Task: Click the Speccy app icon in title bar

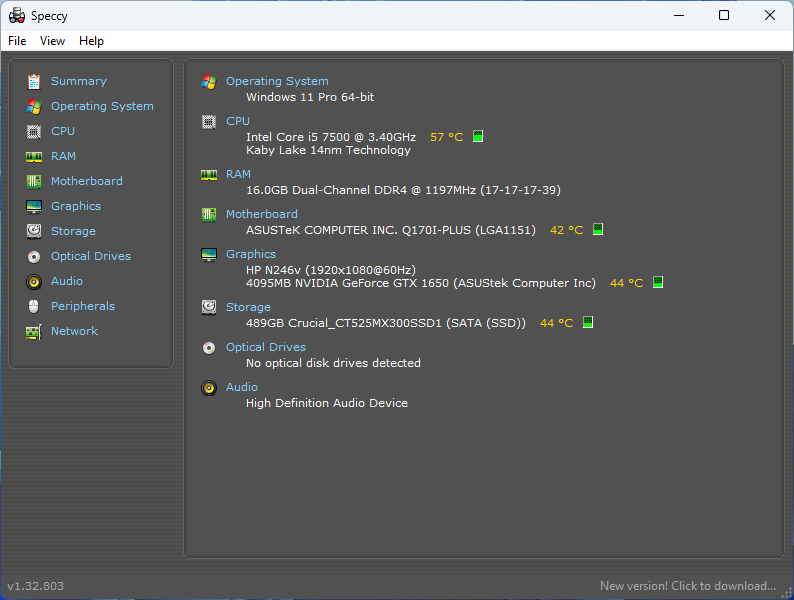Action: [x=16, y=16]
